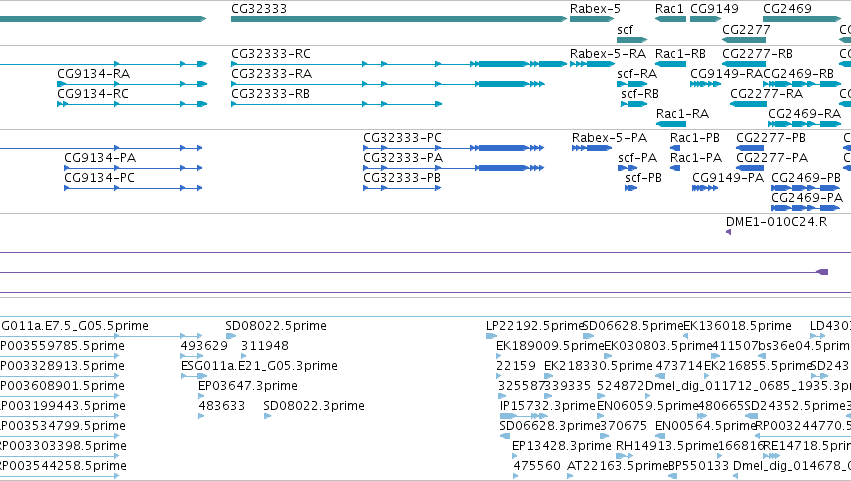Image resolution: width=851 pixels, height=481 pixels.
Task: Select the Rac1-PB protein label
Action: [695, 138]
